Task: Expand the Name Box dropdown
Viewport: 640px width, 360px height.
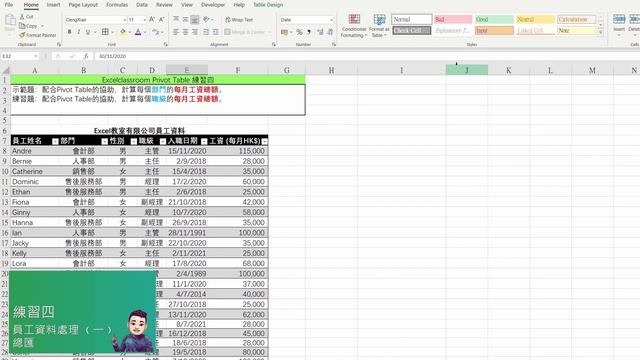Action: (x=36, y=56)
